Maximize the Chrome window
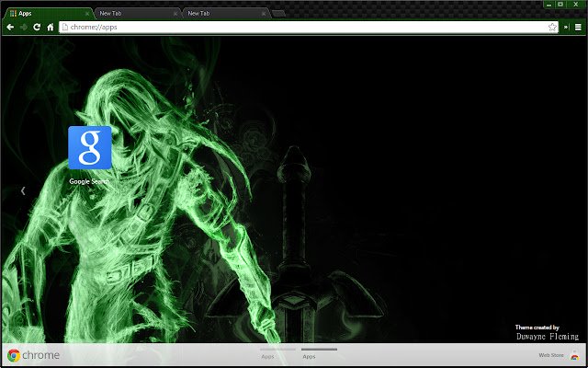Image resolution: width=588 pixels, height=368 pixels. point(560,4)
